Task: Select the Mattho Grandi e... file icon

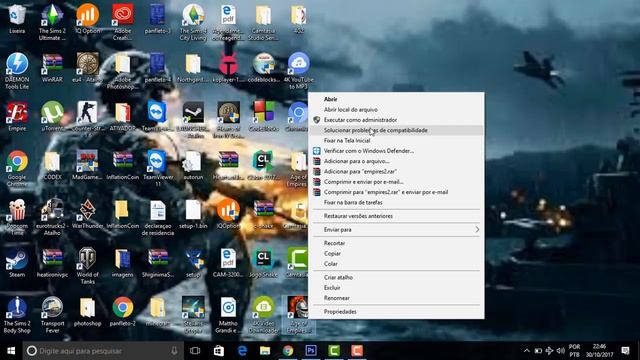Action: pos(228,315)
